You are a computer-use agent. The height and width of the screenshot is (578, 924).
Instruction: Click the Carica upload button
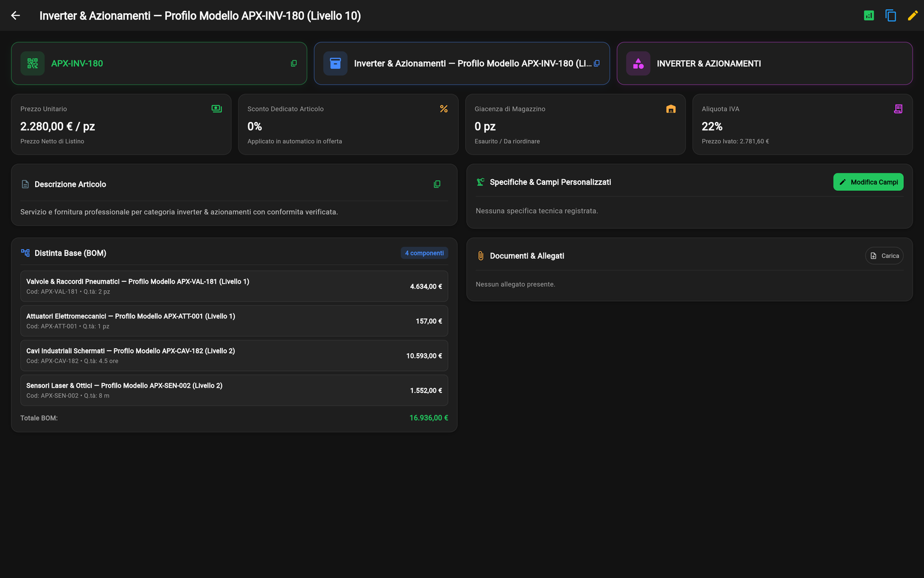884,256
